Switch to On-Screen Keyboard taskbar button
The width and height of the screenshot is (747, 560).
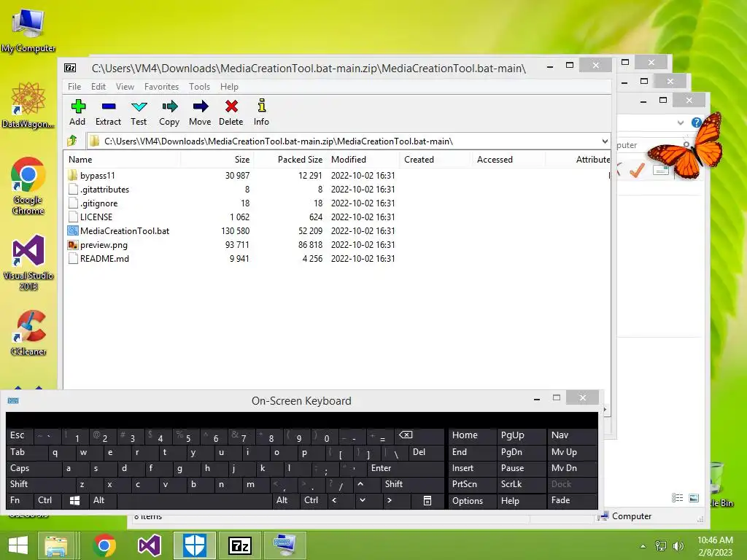pos(285,545)
